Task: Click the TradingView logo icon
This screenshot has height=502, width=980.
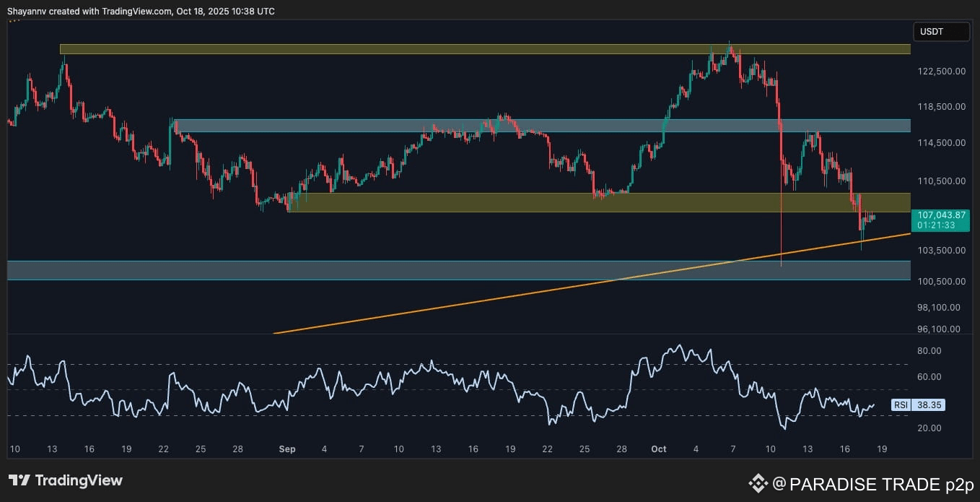Action: tap(19, 480)
